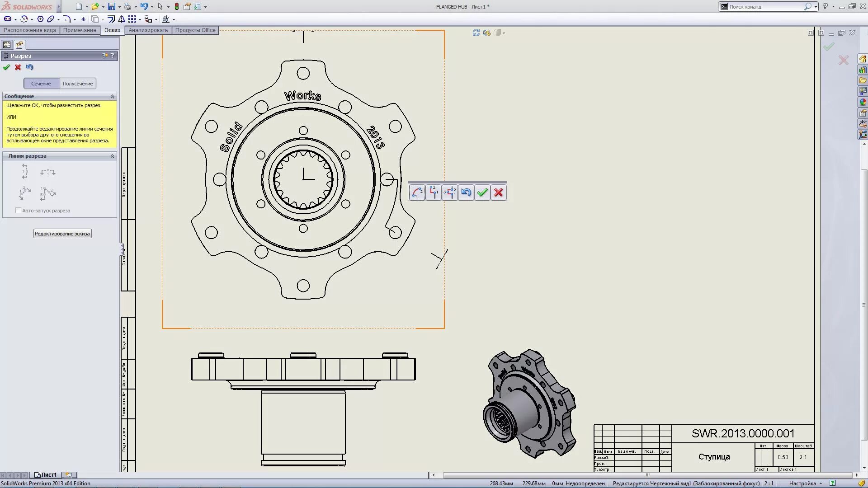The image size is (868, 488).
Task: Open FeatureManager design tree tab
Action: (x=7, y=45)
